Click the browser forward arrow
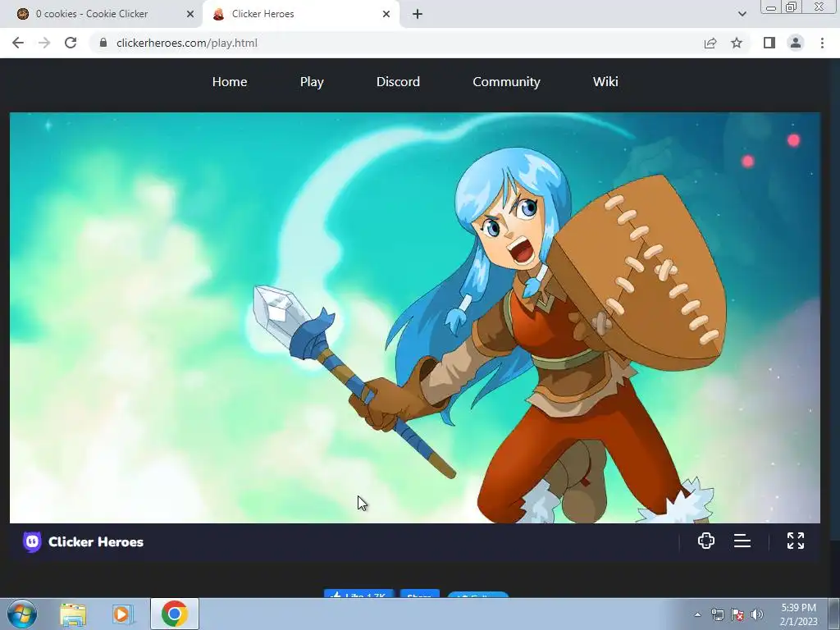Image resolution: width=840 pixels, height=630 pixels. point(44,43)
